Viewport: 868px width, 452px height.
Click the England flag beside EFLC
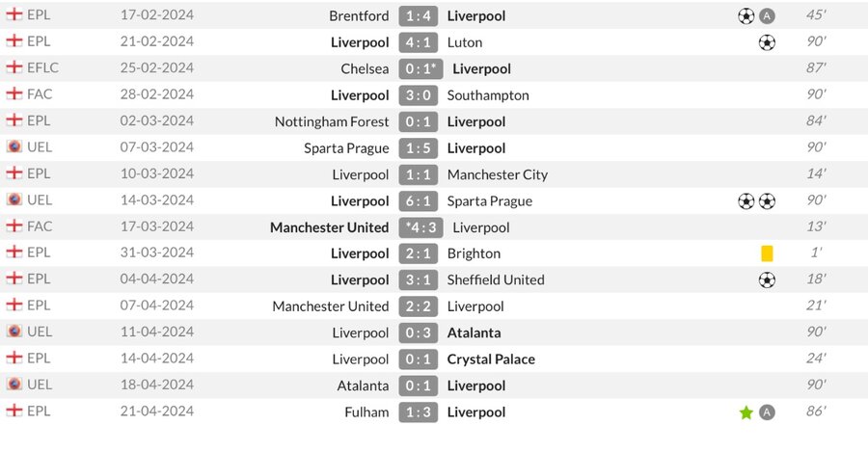click(x=14, y=67)
